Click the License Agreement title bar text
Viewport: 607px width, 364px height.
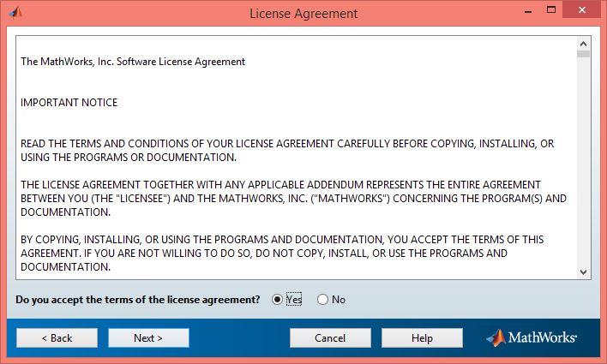tap(303, 14)
